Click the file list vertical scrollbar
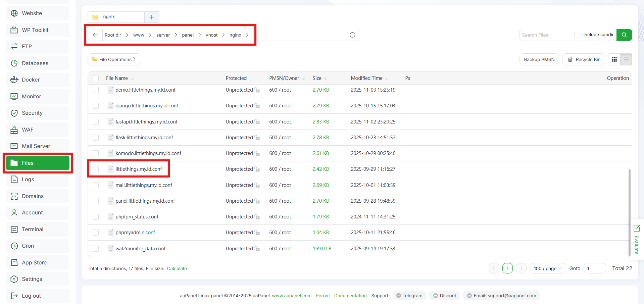 (x=630, y=212)
